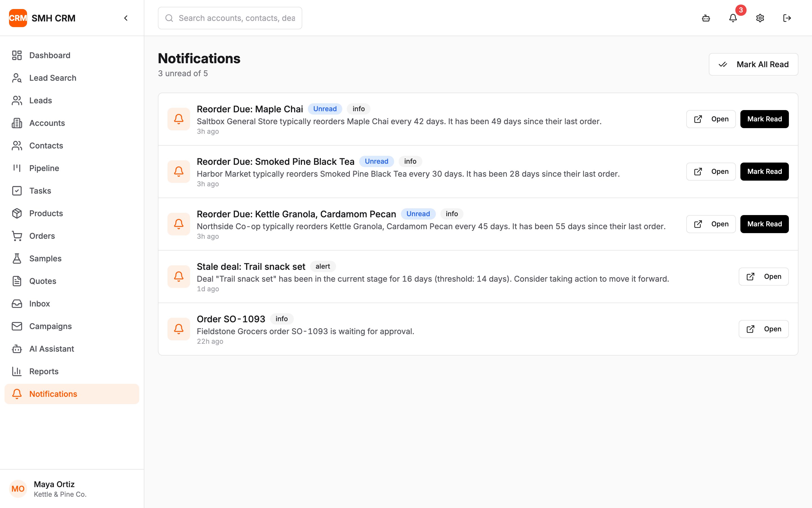View the Pipeline page
This screenshot has width=812, height=508.
pos(72,168)
